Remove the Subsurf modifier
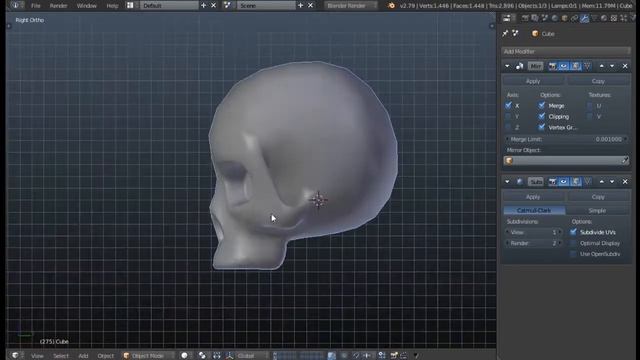640x360 pixels. [625, 182]
